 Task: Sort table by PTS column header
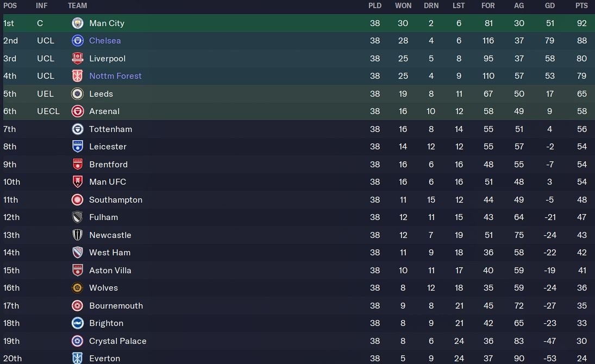coord(581,6)
